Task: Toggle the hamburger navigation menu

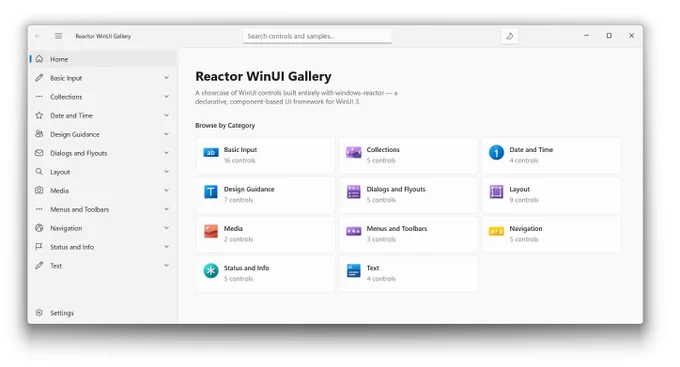Action: pos(59,36)
